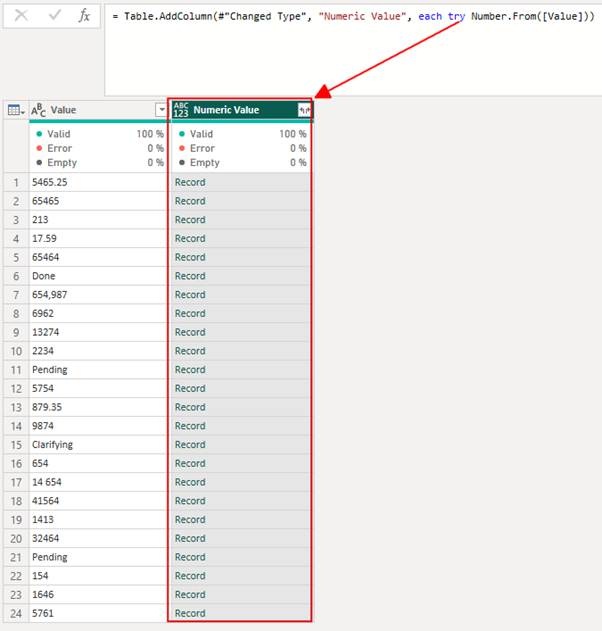The height and width of the screenshot is (631, 602).
Task: Click the ABC123 type icon of Numeric Value
Action: [181, 110]
